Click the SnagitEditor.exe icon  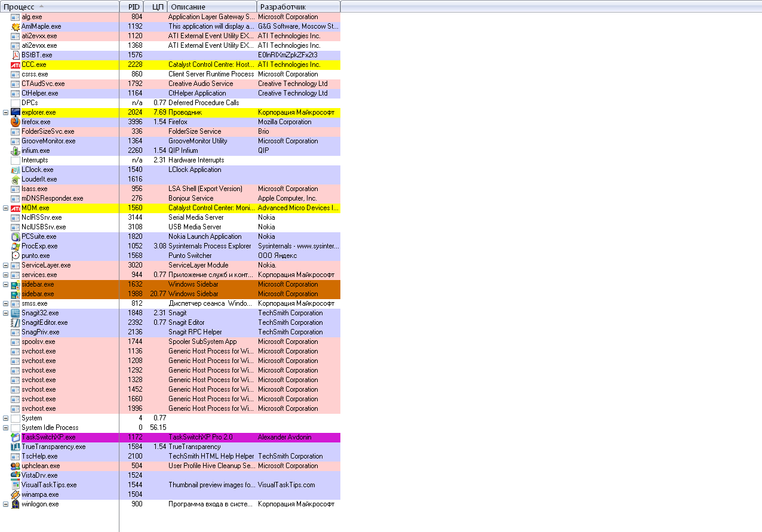click(x=16, y=322)
